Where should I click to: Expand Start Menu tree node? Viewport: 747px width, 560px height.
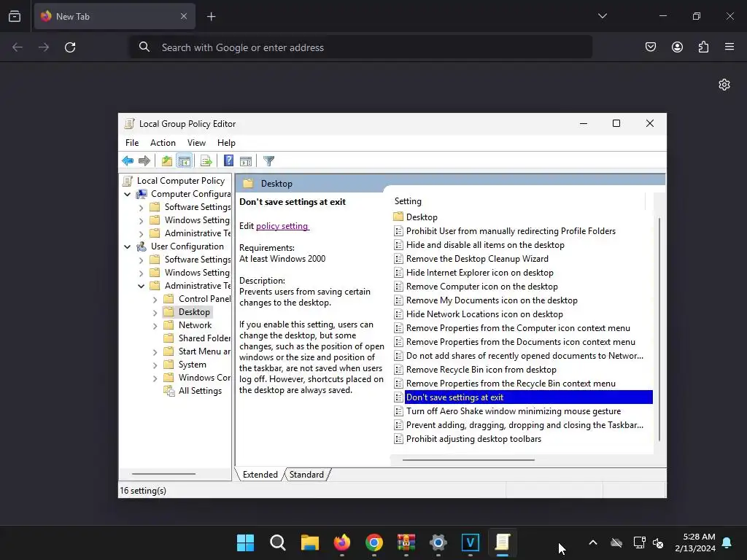[x=155, y=352]
